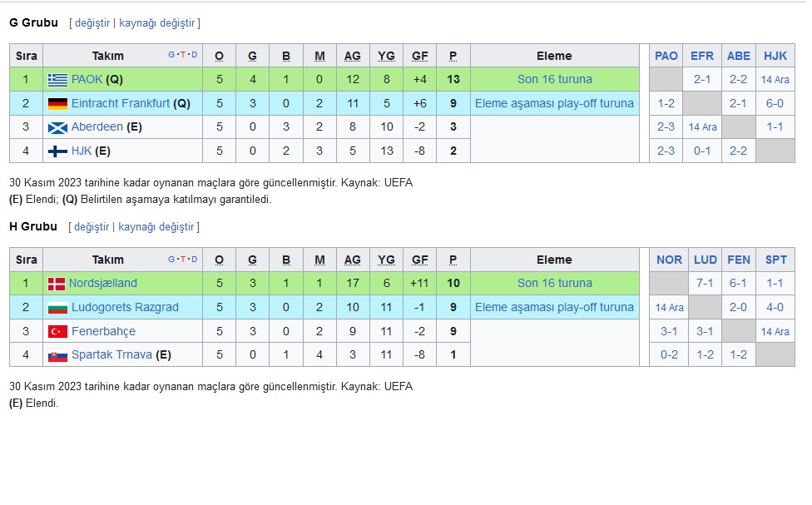
Task: Click the Turkish flag beside Fenerbahçe
Action: (57, 331)
